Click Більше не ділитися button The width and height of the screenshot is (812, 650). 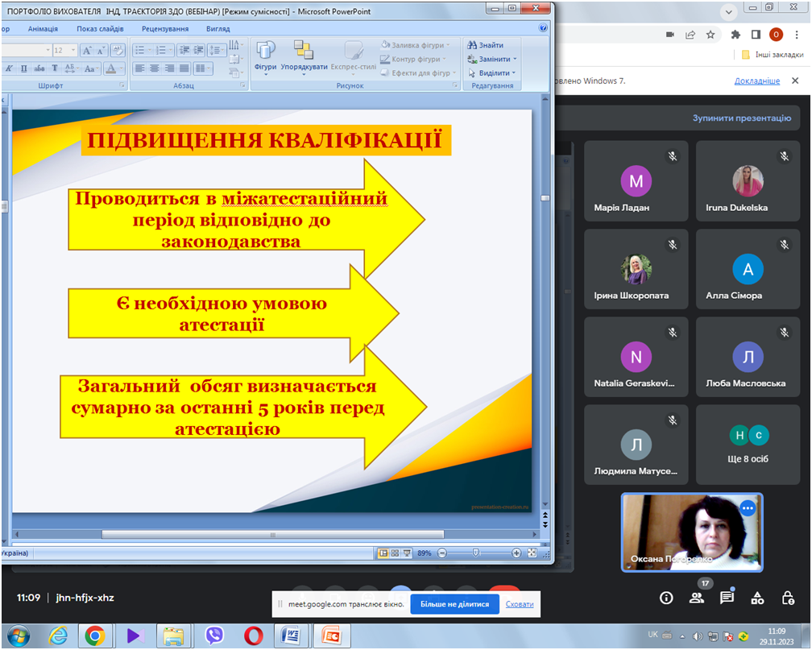(x=454, y=604)
